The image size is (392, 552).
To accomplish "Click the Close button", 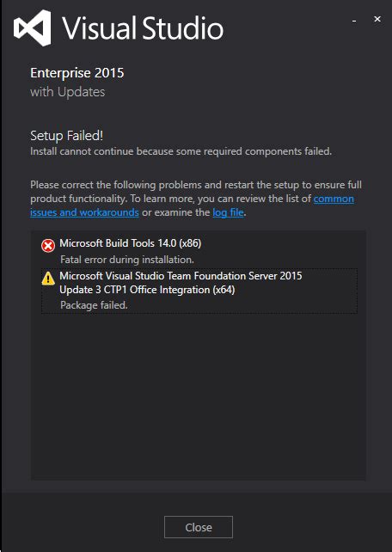I will coord(199,527).
